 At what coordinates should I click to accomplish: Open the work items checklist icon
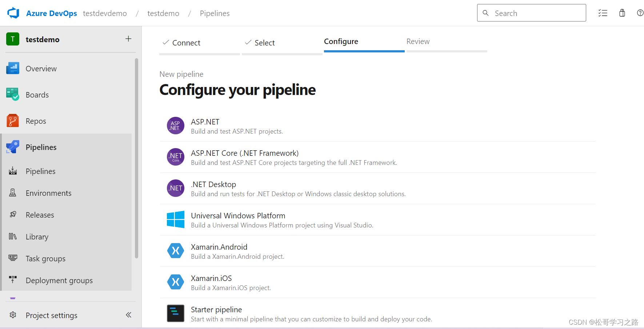click(x=603, y=13)
